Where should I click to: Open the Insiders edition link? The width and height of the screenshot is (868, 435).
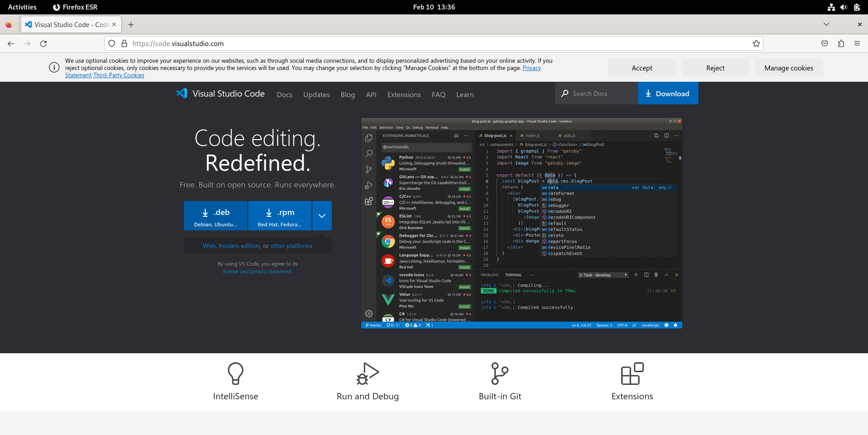point(239,246)
